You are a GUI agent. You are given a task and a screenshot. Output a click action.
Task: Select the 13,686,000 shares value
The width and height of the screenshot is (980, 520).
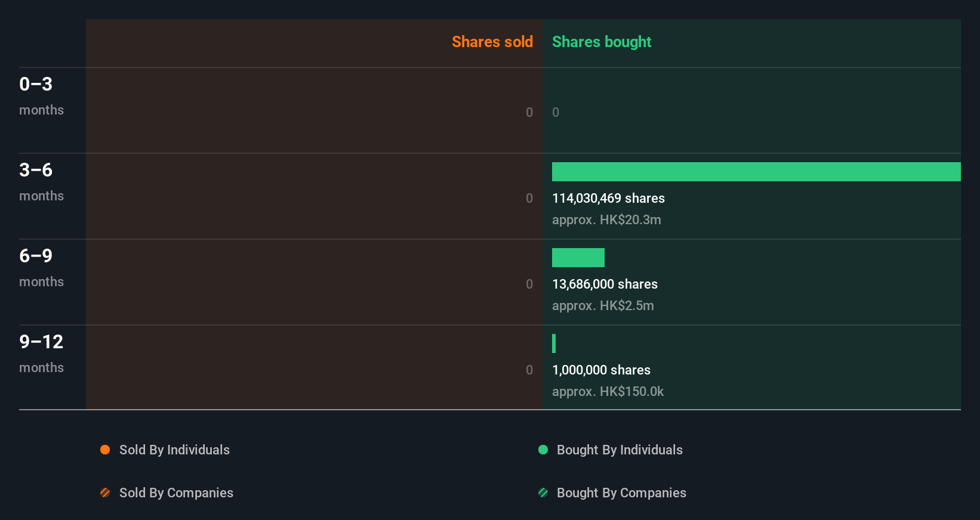click(x=605, y=284)
